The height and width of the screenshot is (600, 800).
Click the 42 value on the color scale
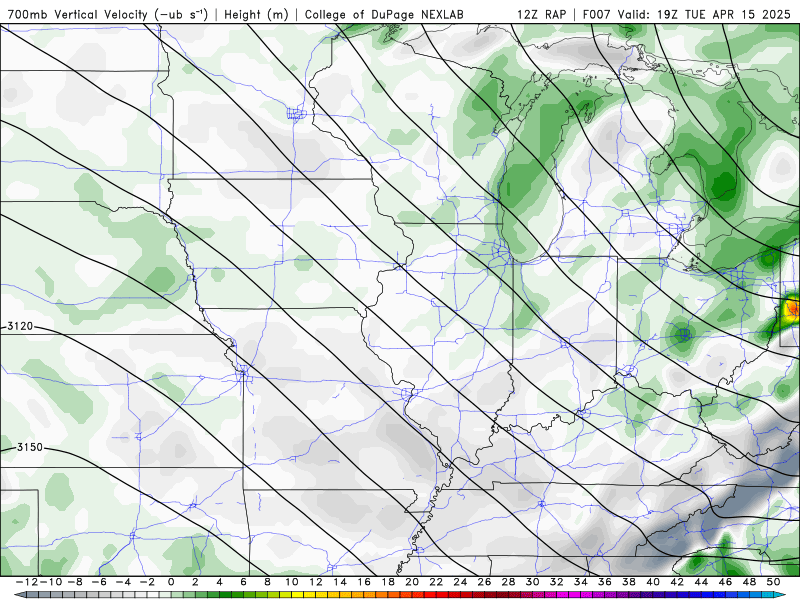pyautogui.click(x=677, y=582)
